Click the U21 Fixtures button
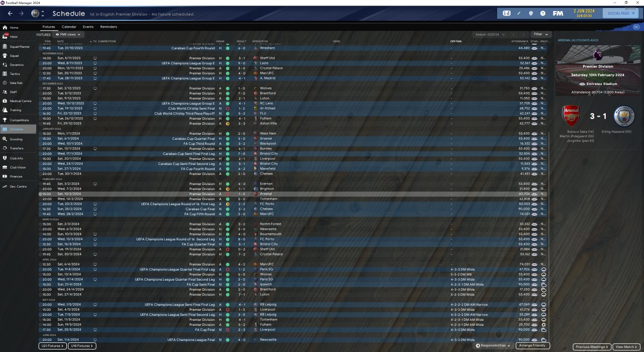 tap(52, 346)
